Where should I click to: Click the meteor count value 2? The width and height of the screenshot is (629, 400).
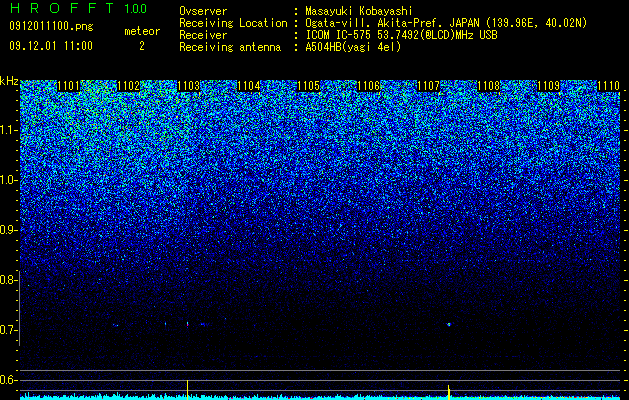(142, 46)
